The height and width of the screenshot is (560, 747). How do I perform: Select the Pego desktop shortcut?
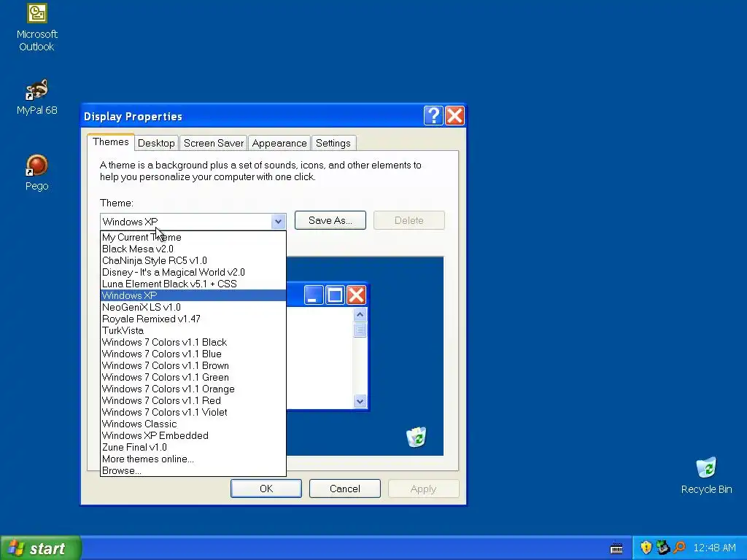coord(36,174)
